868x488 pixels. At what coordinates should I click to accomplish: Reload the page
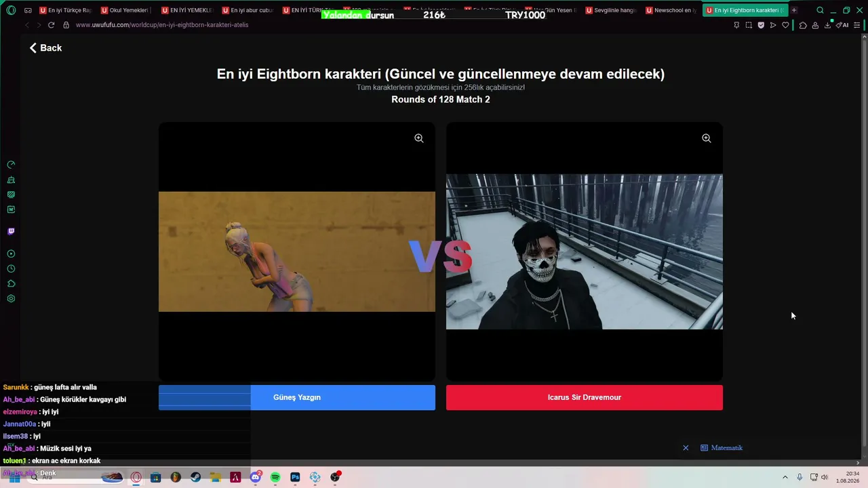point(51,25)
